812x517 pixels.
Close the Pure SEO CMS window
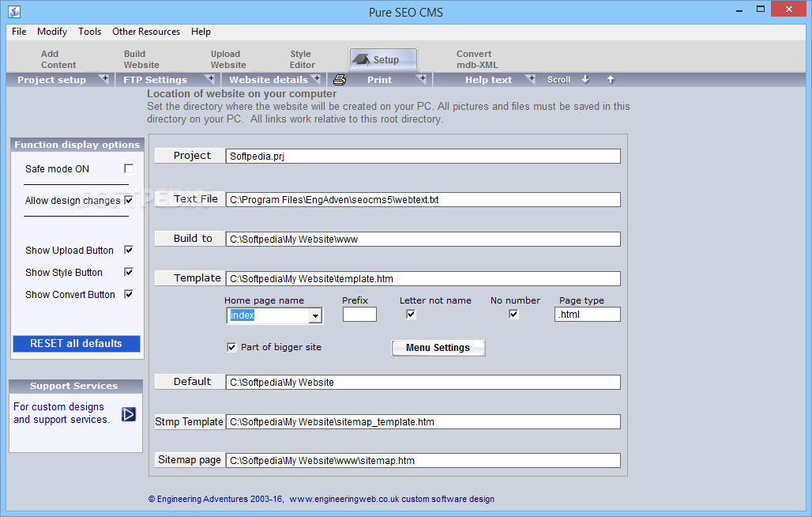tap(788, 9)
